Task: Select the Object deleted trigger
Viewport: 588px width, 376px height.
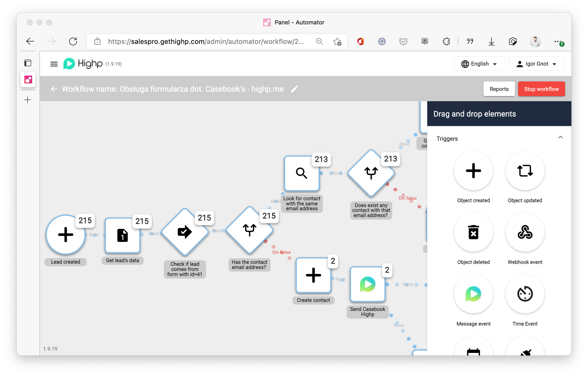Action: pos(473,232)
